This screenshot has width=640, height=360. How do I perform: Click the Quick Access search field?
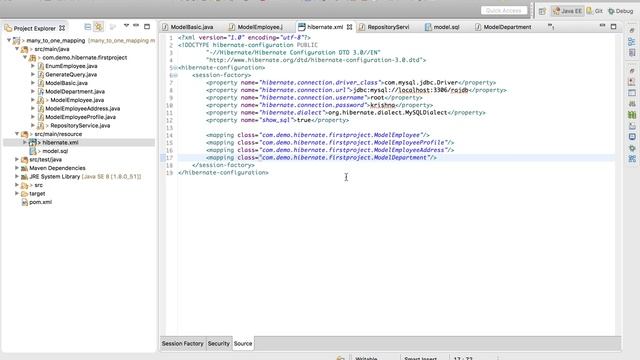point(504,11)
